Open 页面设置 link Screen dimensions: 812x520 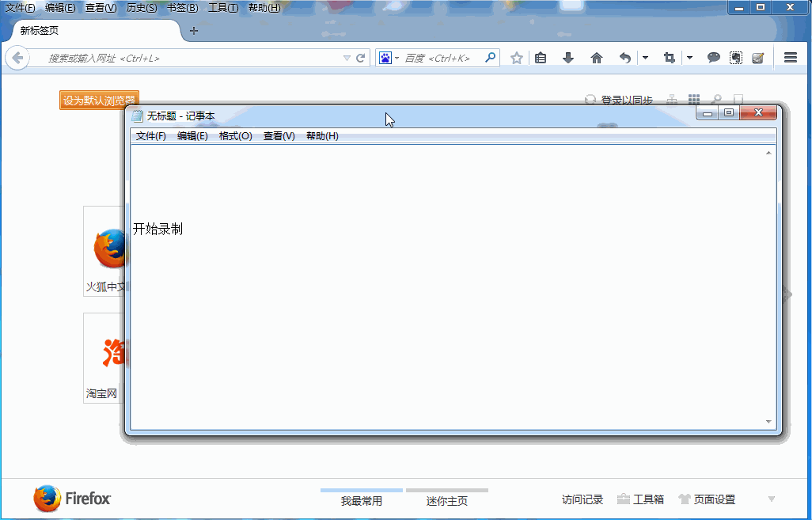tap(715, 499)
